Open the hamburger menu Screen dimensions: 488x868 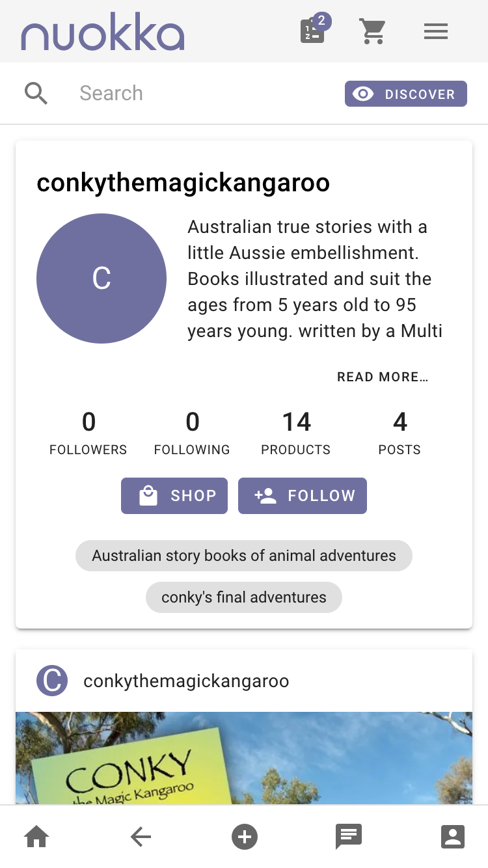[x=435, y=31]
